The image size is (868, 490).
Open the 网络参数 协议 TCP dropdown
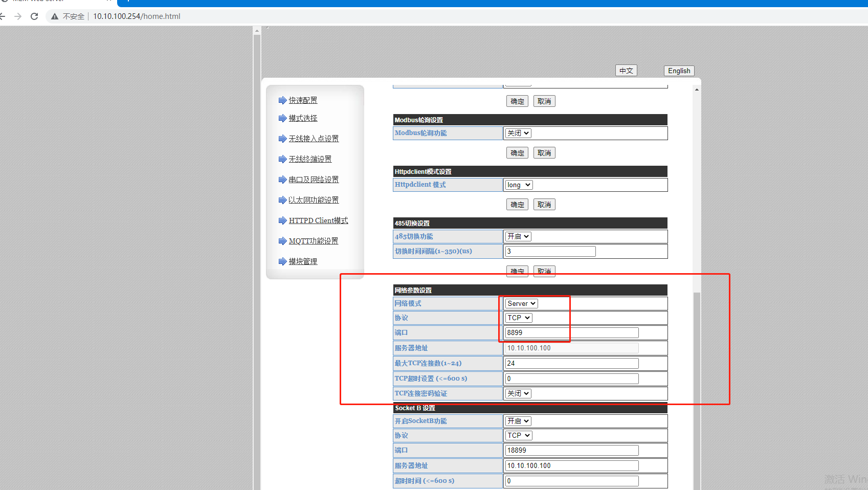click(x=519, y=318)
